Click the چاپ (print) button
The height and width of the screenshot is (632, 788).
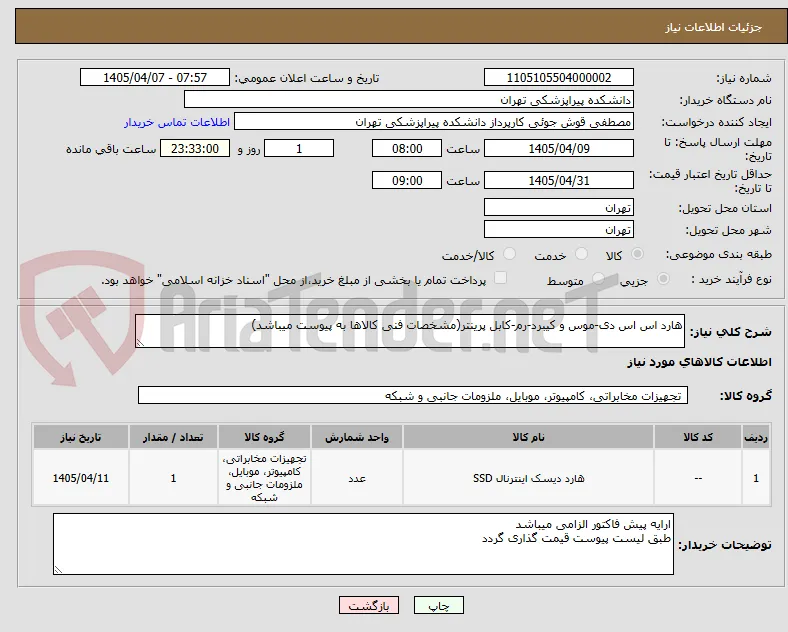(439, 605)
